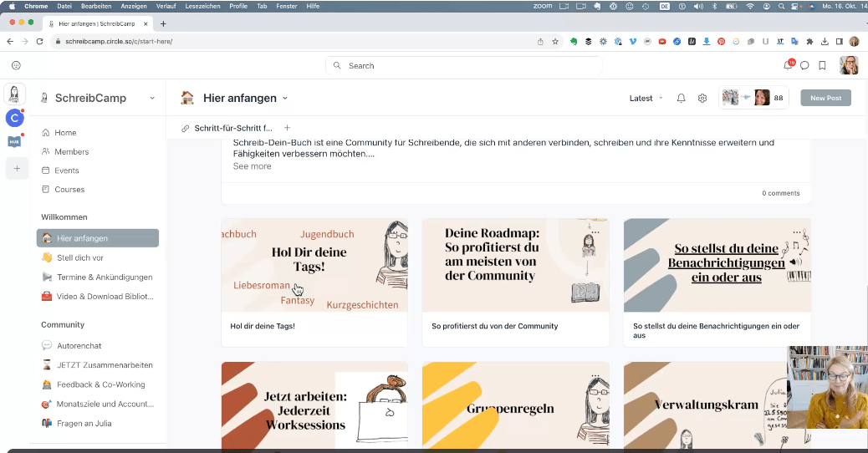Go to Courses in the sidebar
This screenshot has height=453, width=868.
click(69, 190)
